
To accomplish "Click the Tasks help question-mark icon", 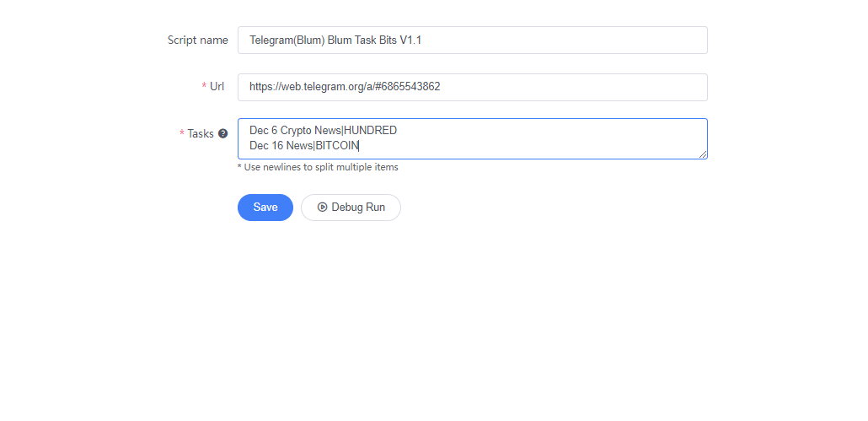I will [223, 133].
